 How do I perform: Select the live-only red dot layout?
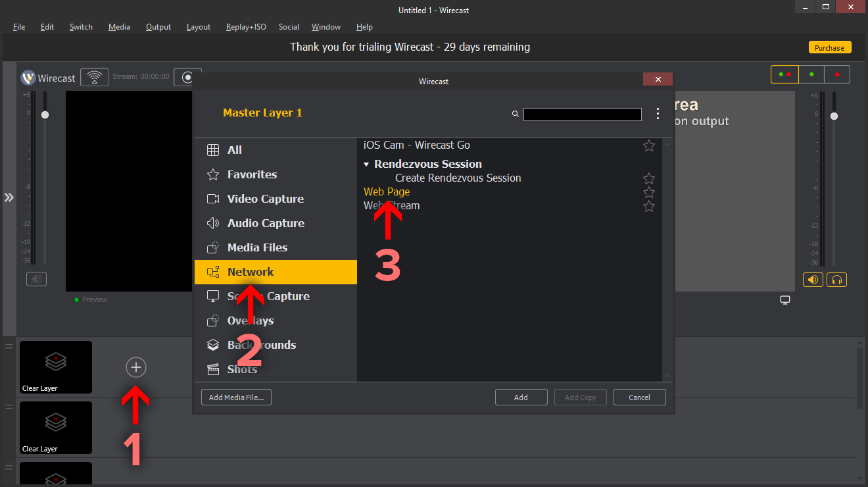[837, 74]
